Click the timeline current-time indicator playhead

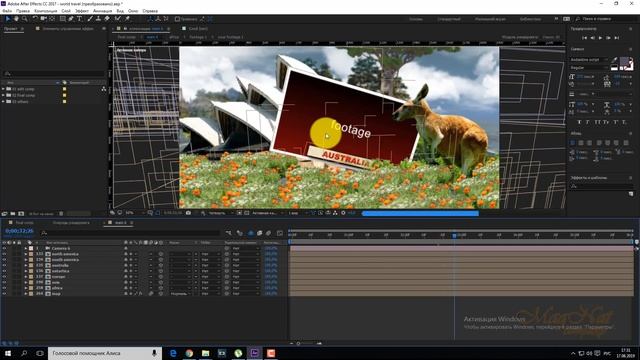pos(454,236)
